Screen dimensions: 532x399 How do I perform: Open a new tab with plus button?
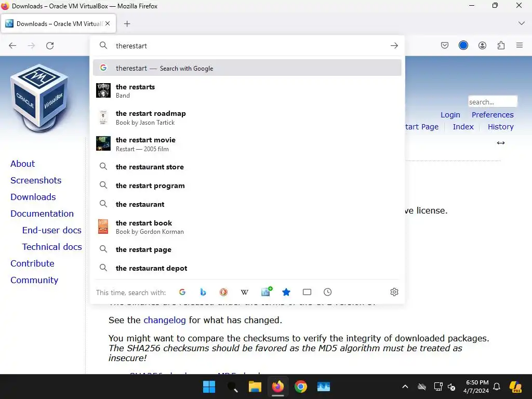(x=127, y=24)
